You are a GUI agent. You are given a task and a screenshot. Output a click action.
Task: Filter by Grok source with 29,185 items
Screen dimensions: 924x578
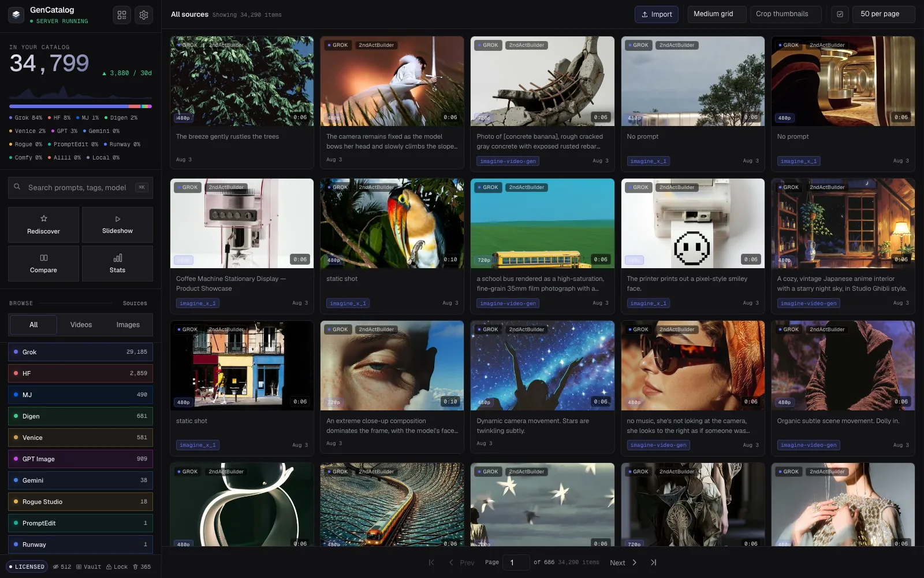tap(80, 352)
